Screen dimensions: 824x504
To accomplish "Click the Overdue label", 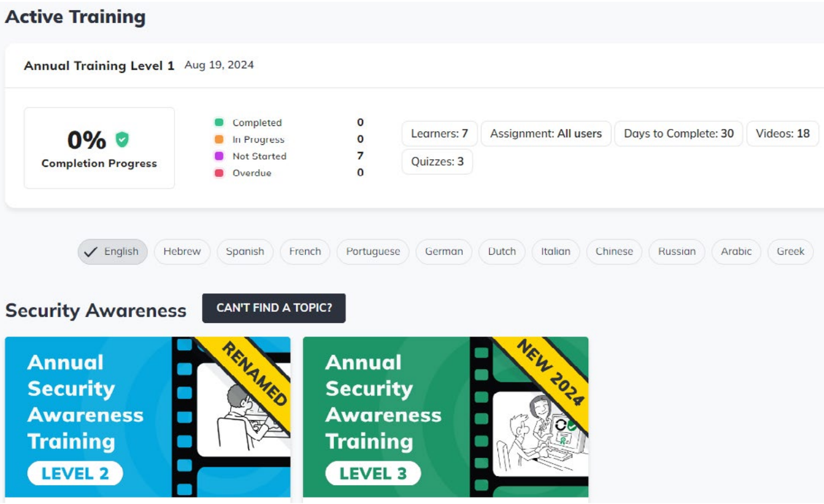I will click(x=252, y=173).
